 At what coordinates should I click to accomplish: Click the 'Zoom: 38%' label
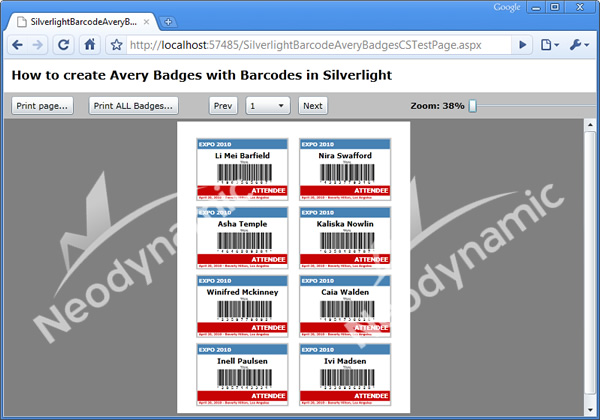(437, 106)
